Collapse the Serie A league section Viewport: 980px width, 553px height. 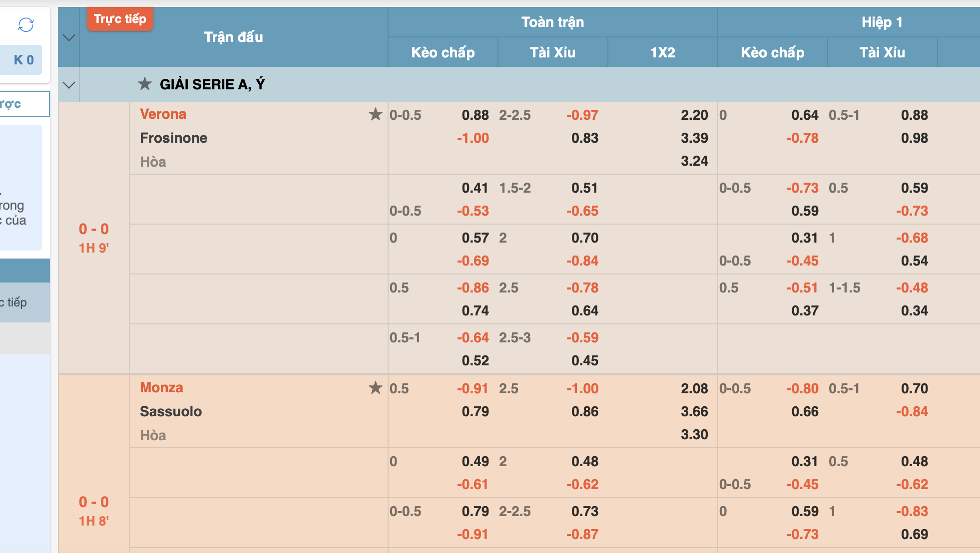pos(69,85)
